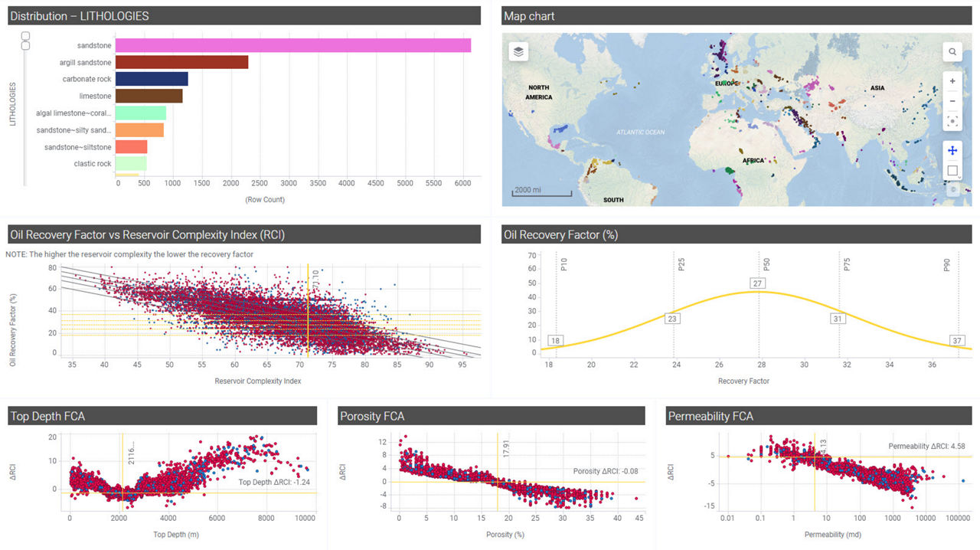This screenshot has height=550, width=980.
Task: Click upper handle of lithologies range slider
Action: [x=25, y=36]
